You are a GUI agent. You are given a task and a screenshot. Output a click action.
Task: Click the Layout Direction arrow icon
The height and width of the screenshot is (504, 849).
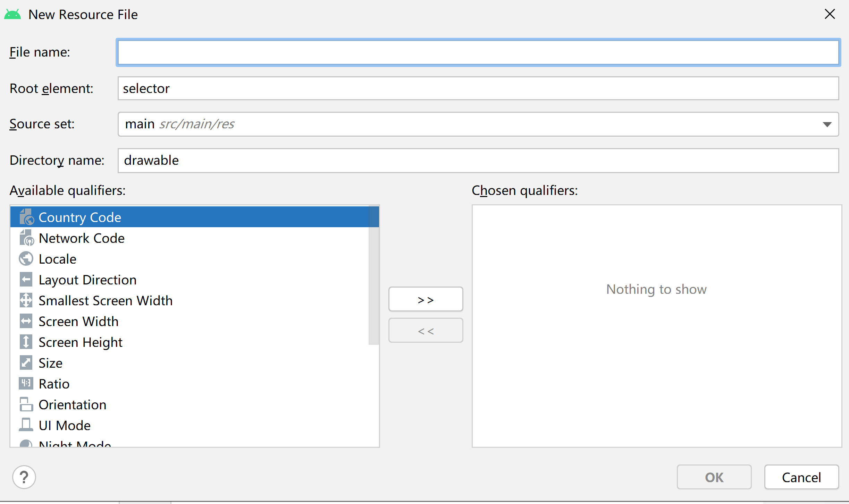(x=26, y=280)
